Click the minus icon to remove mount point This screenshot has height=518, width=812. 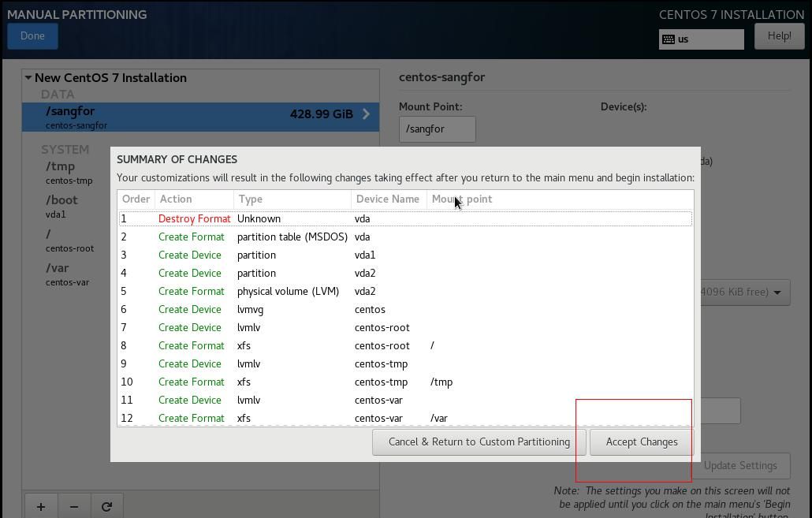pyautogui.click(x=74, y=506)
